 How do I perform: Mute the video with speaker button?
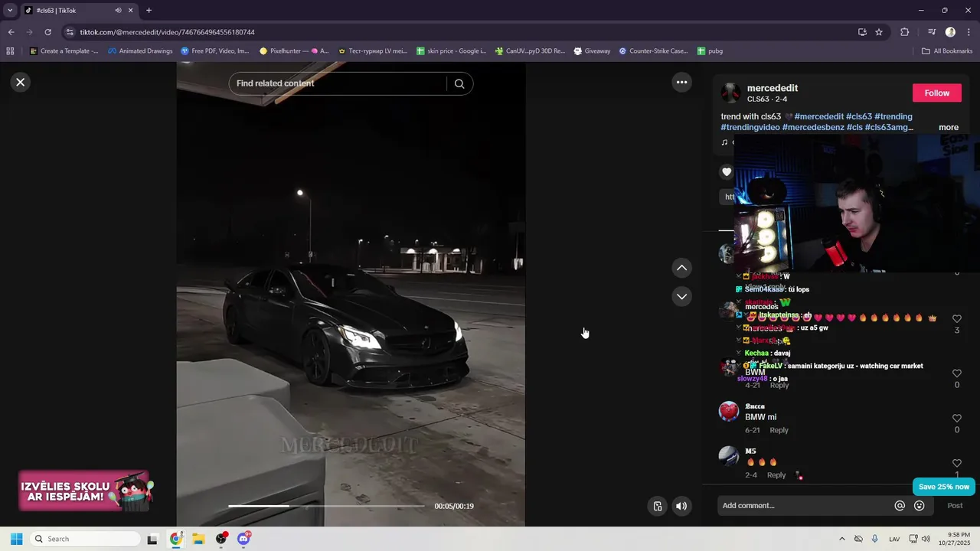[681, 506]
